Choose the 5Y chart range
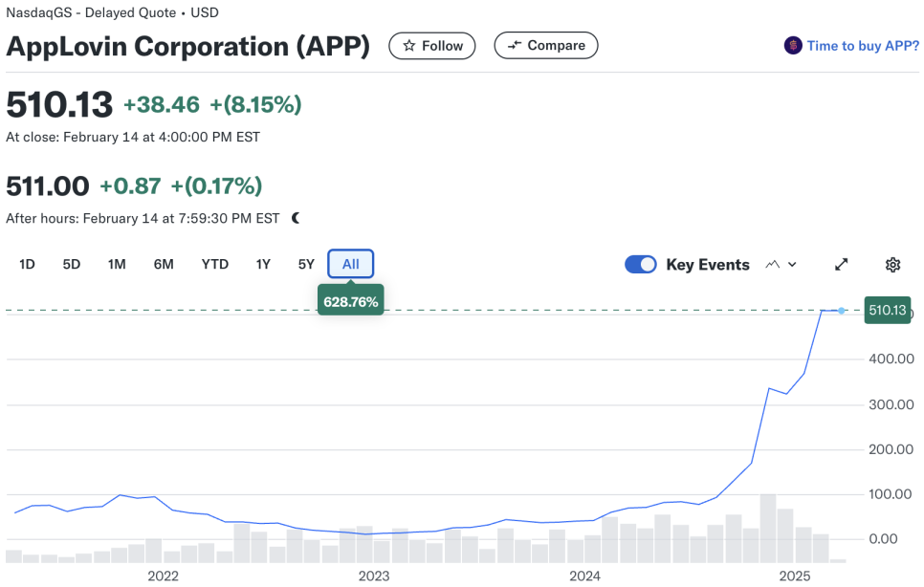 coord(306,265)
